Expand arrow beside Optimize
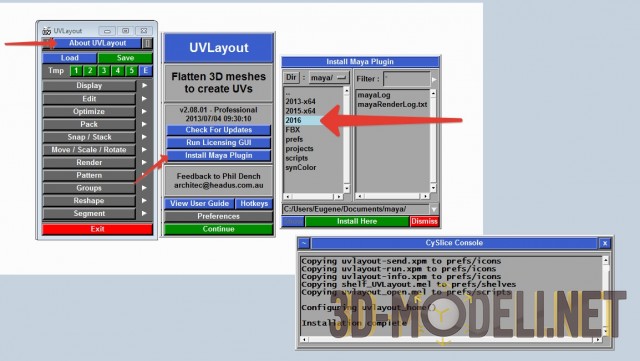The height and width of the screenshot is (361, 640). 144,111
